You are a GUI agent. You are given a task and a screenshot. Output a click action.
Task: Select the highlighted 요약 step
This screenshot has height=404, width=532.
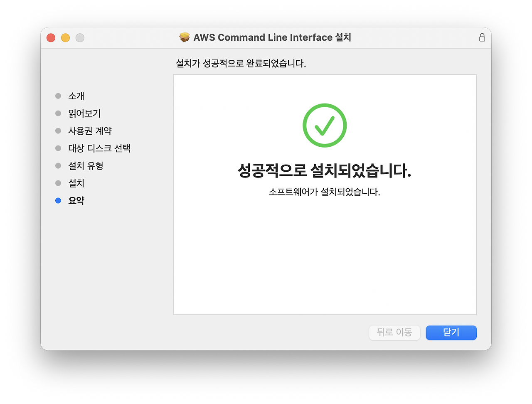(76, 200)
